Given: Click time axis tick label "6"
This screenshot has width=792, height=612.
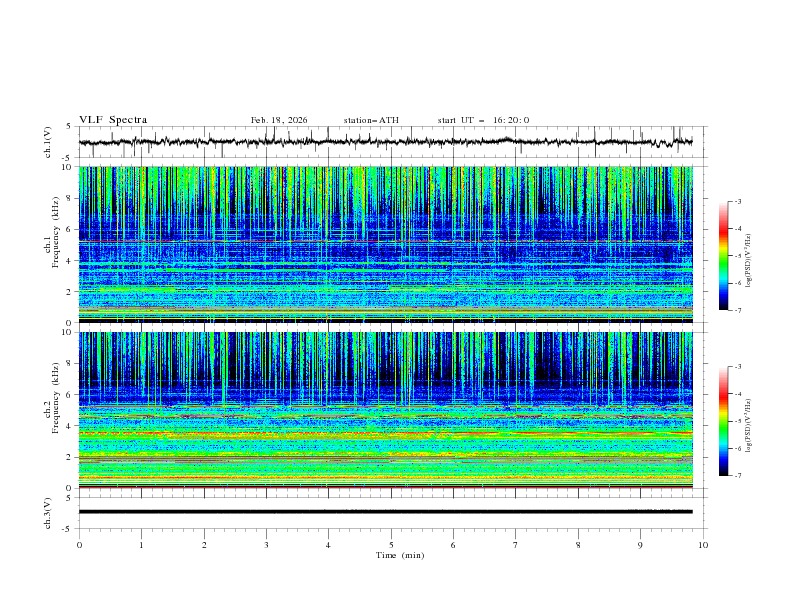Looking at the screenshot, I should point(453,545).
